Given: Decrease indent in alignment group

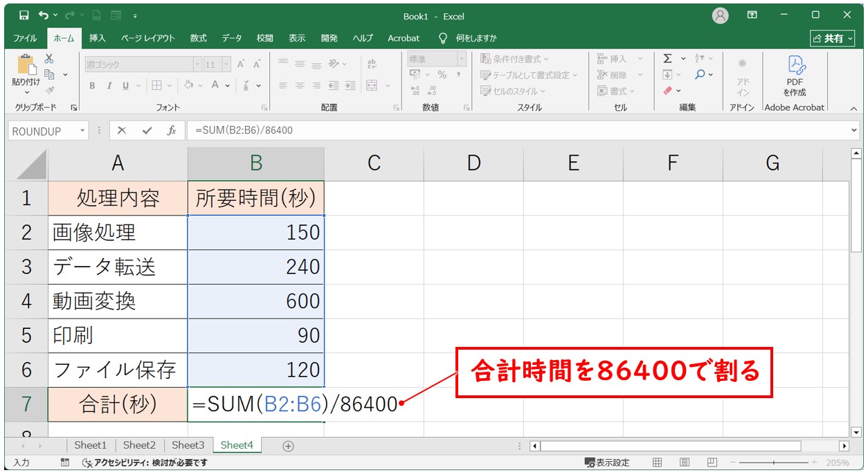Looking at the screenshot, I should click(x=334, y=86).
